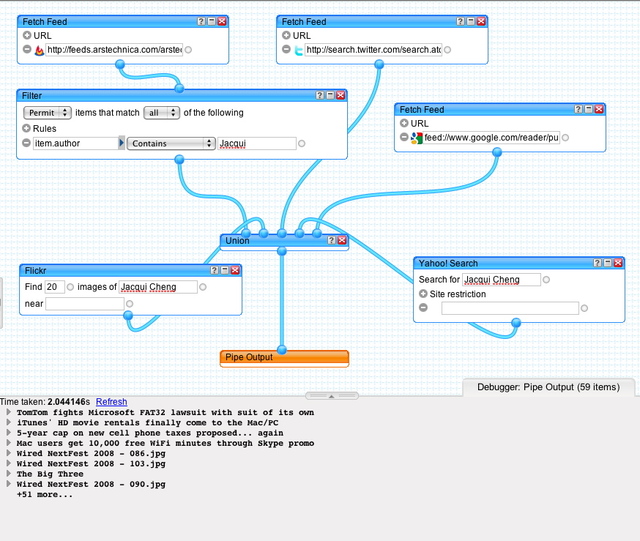Screen dimensions: 640x541
Task: Click the wiring circle beside google reader URL
Action: click(565, 138)
